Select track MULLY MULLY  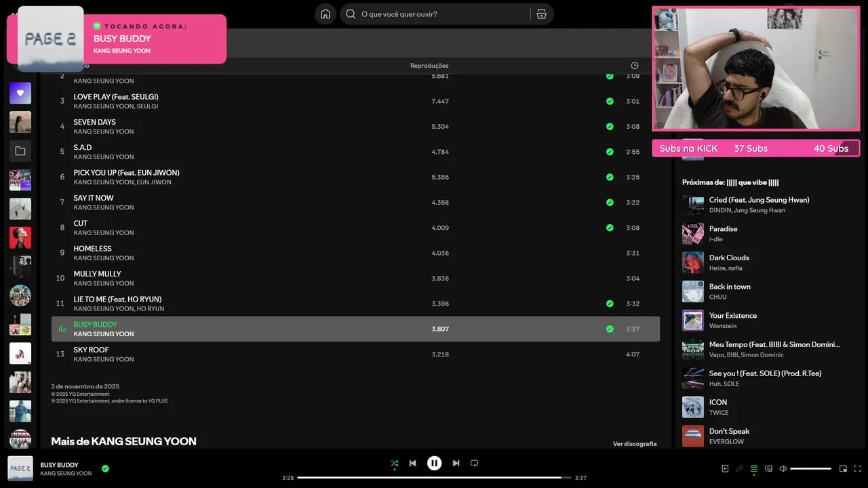click(355, 279)
